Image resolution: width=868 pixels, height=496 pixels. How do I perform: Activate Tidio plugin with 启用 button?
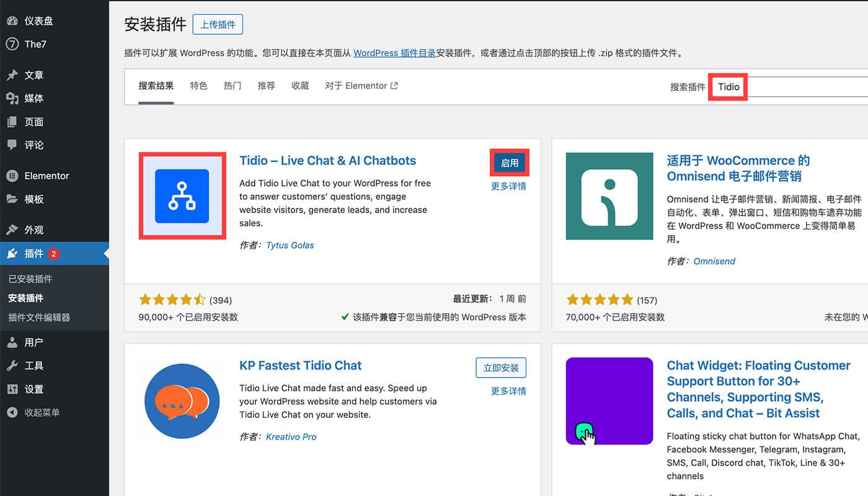click(x=510, y=163)
